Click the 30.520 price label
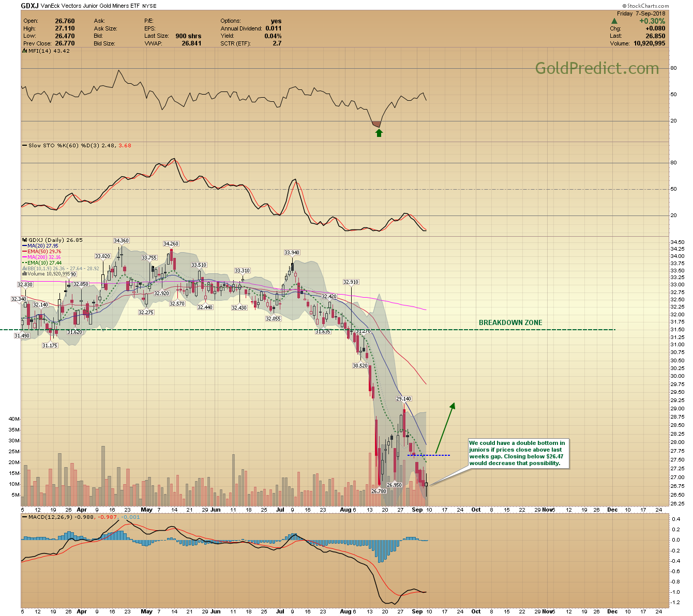Viewport: 693px width, 616px height. [360, 366]
